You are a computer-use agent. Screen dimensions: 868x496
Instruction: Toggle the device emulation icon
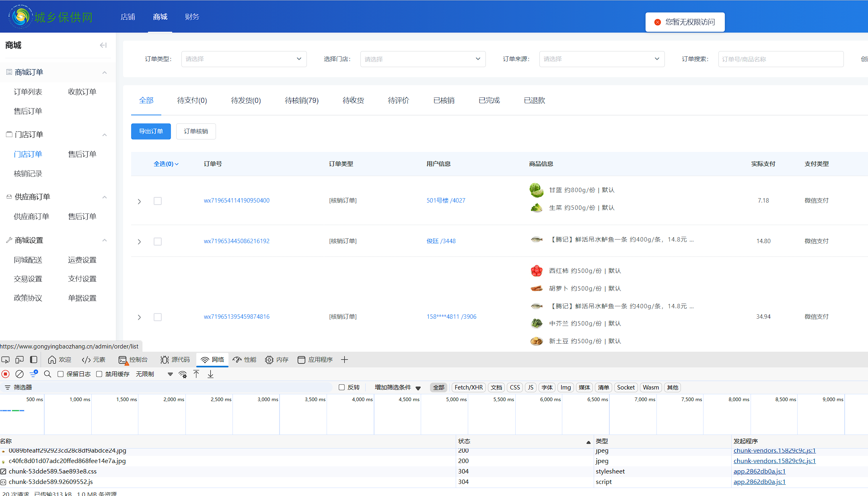(19, 360)
